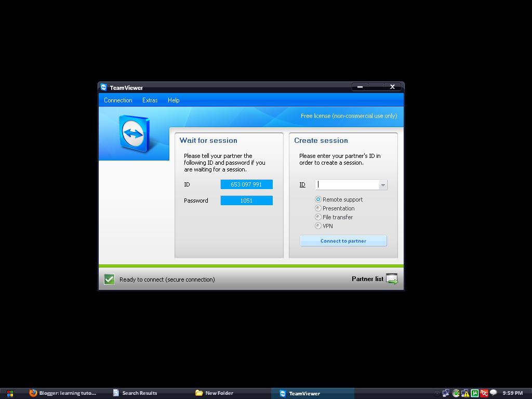Click the green light tray icon

[456, 394]
